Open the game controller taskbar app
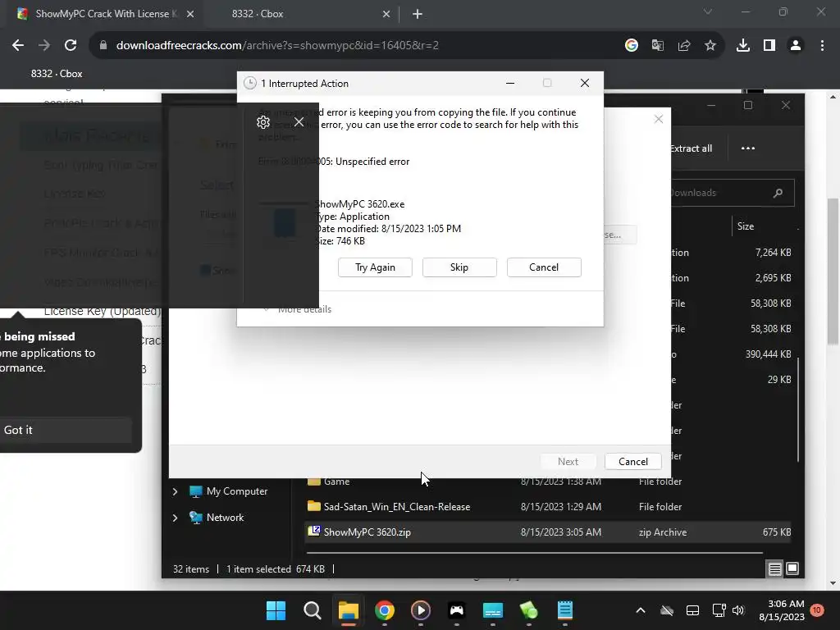The image size is (840, 630). (456, 610)
